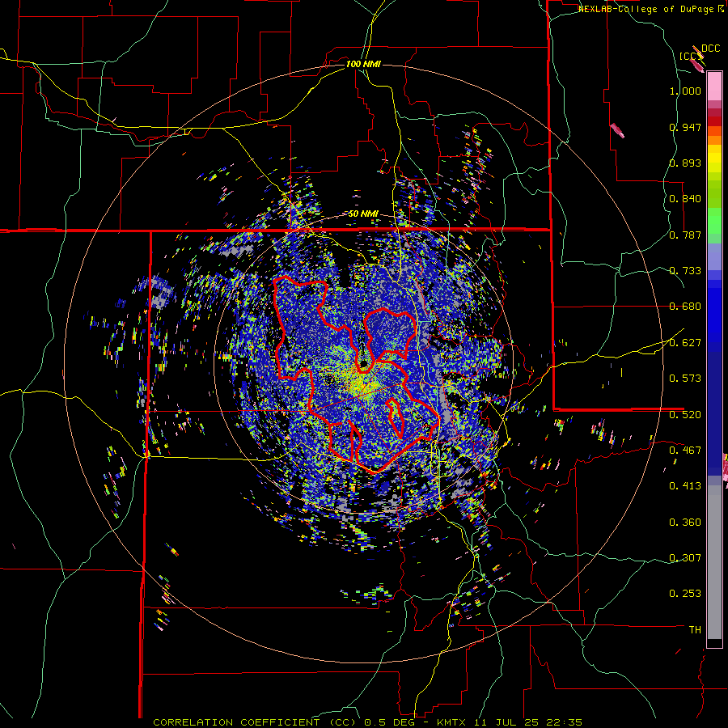
Task: Pick the bright green segment of the color bar
Action: 714,221
